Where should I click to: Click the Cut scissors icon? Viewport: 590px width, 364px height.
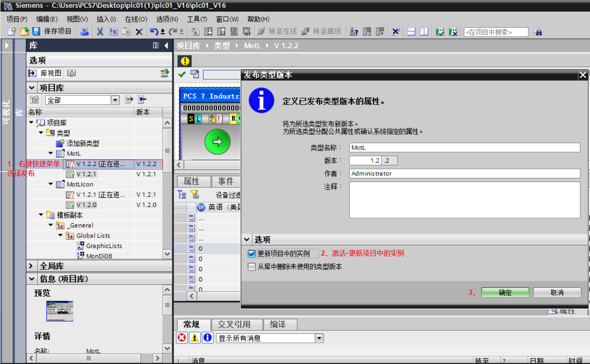(100, 32)
